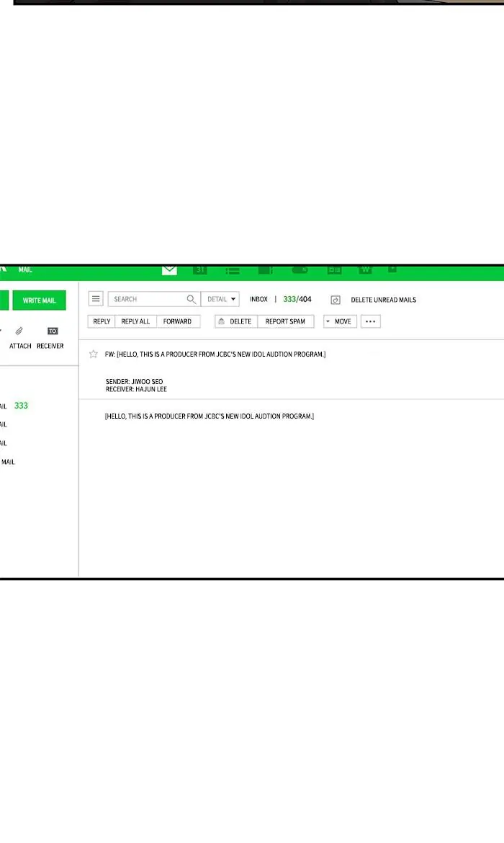The width and height of the screenshot is (504, 843).
Task: Open the calendar icon showing 31
Action: (200, 269)
